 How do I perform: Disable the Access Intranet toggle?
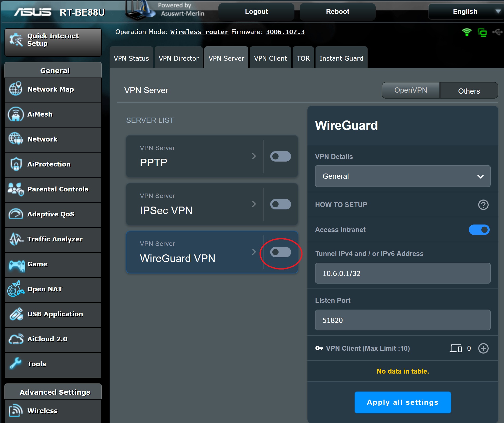(479, 230)
